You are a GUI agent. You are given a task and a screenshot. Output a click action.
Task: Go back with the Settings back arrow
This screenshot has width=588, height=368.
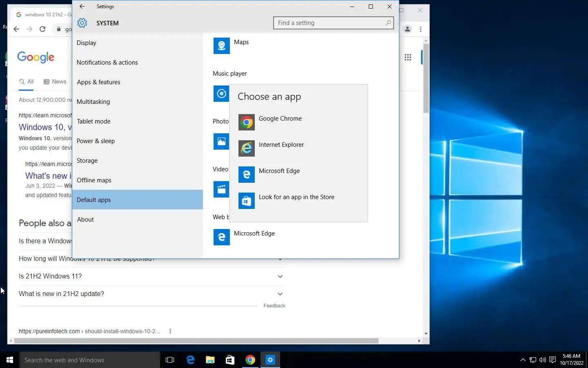pyautogui.click(x=82, y=7)
